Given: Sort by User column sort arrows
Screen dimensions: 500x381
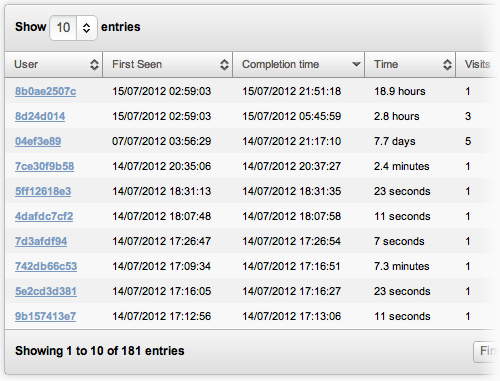Looking at the screenshot, I should [94, 65].
